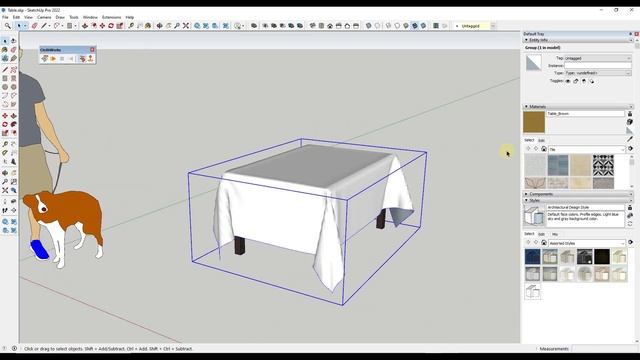This screenshot has width=640, height=360.
Task: Expand the Components panel
Action: [527, 194]
